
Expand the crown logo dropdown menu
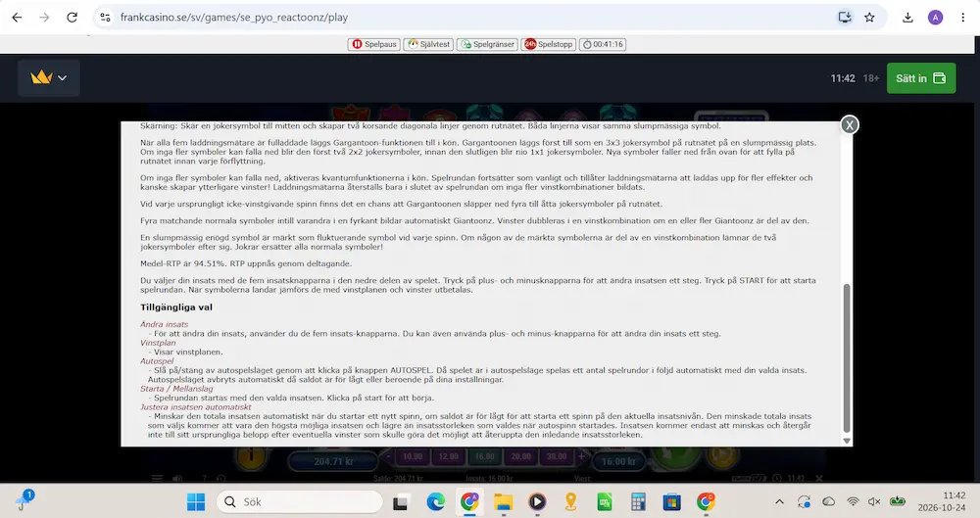(49, 78)
